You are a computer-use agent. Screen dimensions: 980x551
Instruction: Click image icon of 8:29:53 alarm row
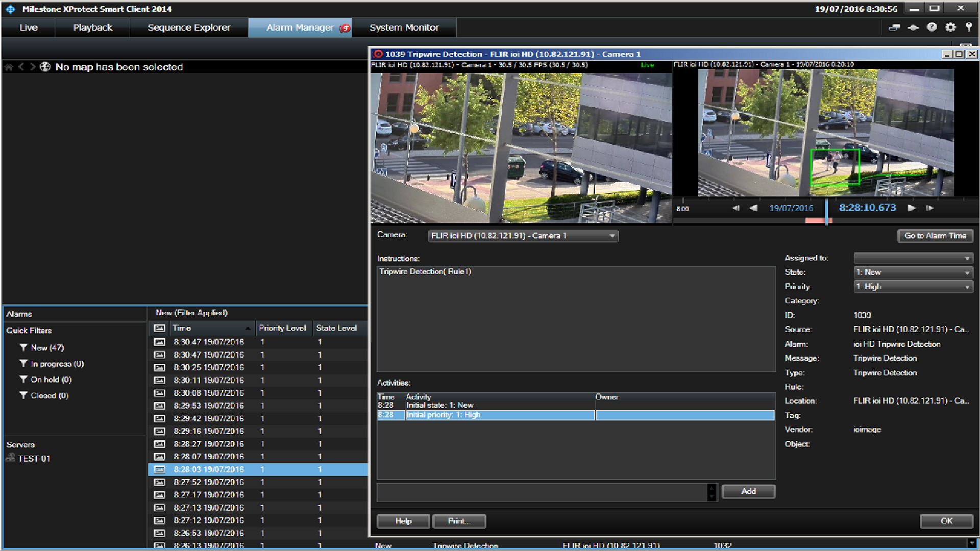160,406
